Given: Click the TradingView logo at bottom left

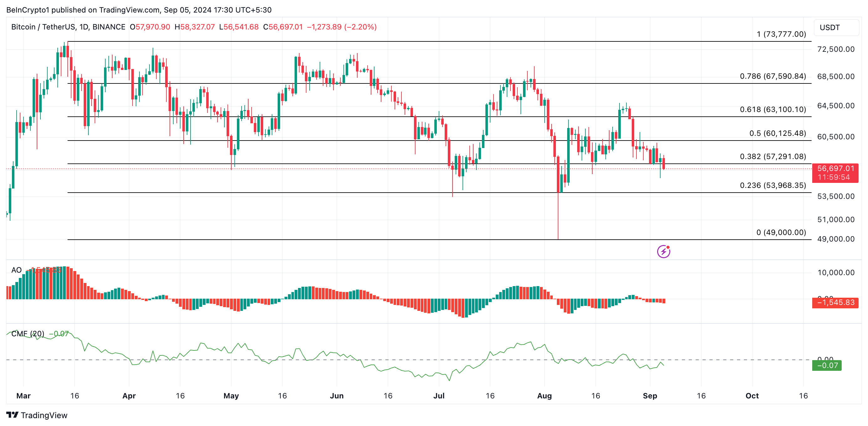Looking at the screenshot, I should pos(37,416).
